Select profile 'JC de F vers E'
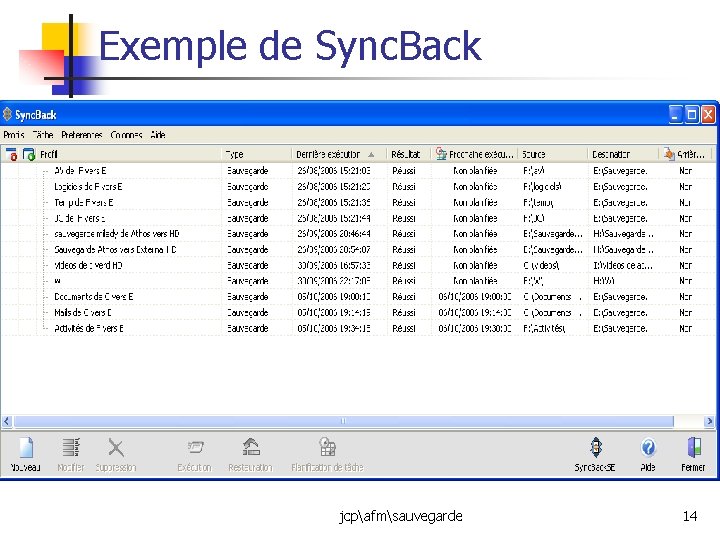 click(x=79, y=219)
